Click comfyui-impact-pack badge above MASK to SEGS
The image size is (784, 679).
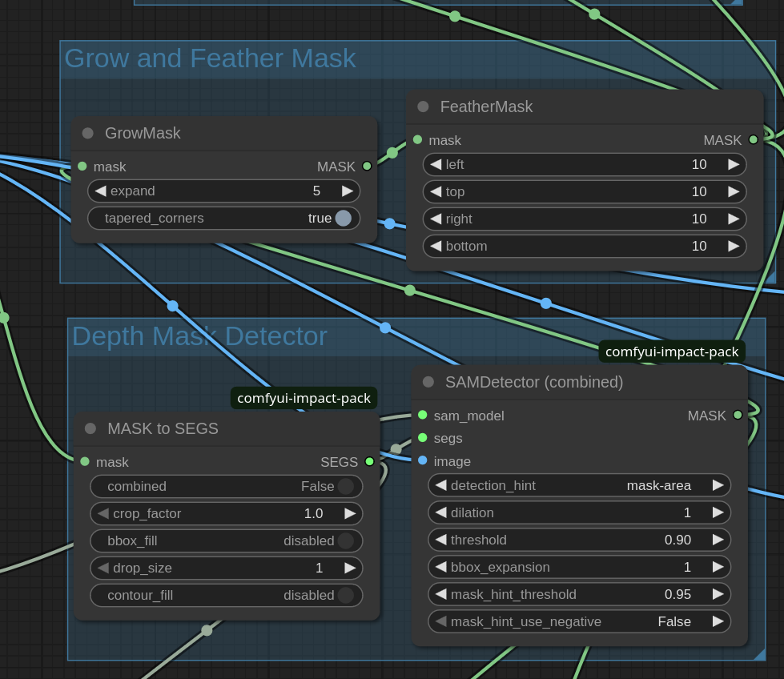(x=304, y=398)
